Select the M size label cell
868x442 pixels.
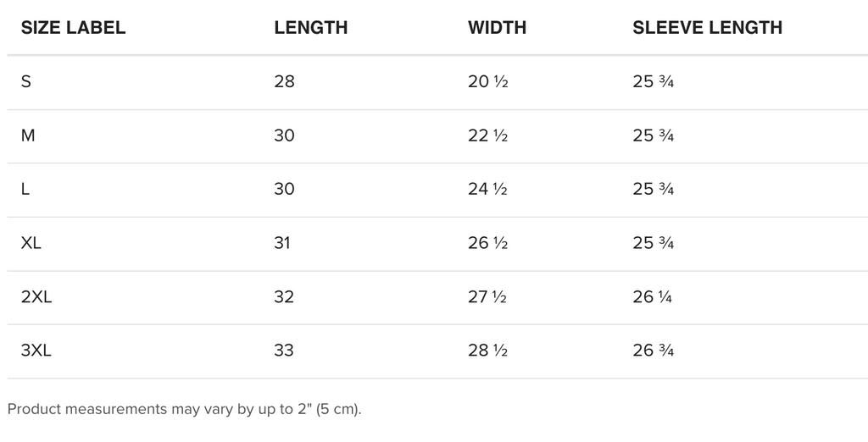pyautogui.click(x=28, y=135)
